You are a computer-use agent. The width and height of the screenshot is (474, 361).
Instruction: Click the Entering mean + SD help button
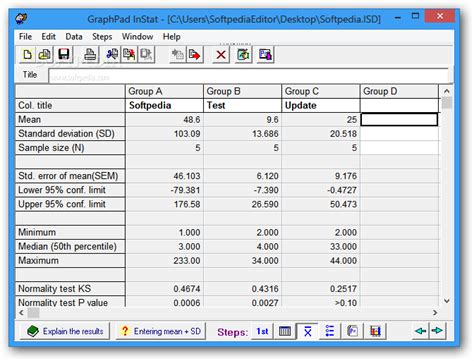tap(160, 331)
